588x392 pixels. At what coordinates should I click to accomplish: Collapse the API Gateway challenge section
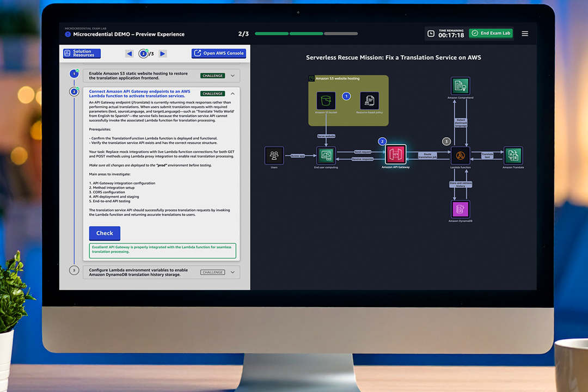coord(232,94)
